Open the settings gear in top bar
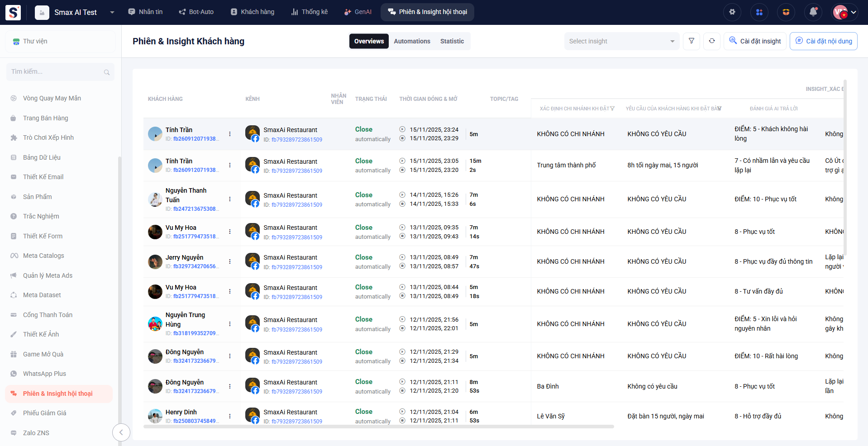Screen dimensions: 868x446 coord(732,12)
